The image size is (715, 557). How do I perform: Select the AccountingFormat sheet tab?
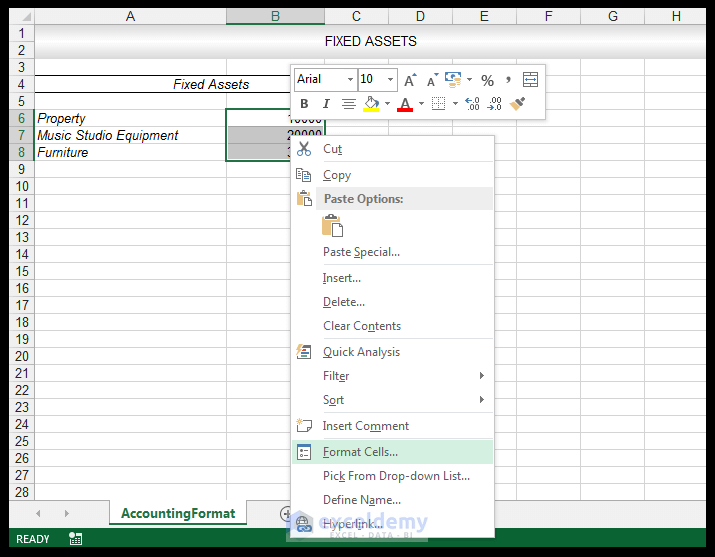(x=178, y=513)
